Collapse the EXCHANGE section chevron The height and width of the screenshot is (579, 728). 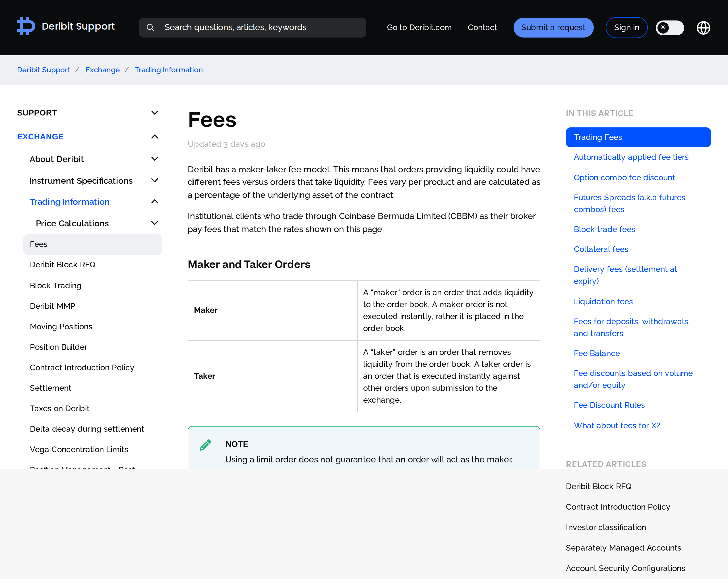[155, 137]
